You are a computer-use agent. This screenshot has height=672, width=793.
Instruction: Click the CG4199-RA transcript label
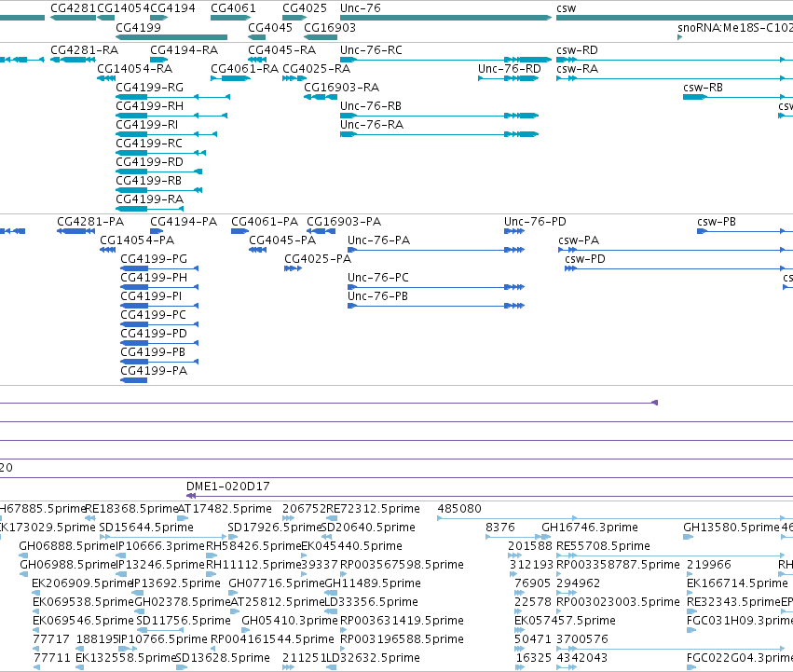click(x=150, y=199)
